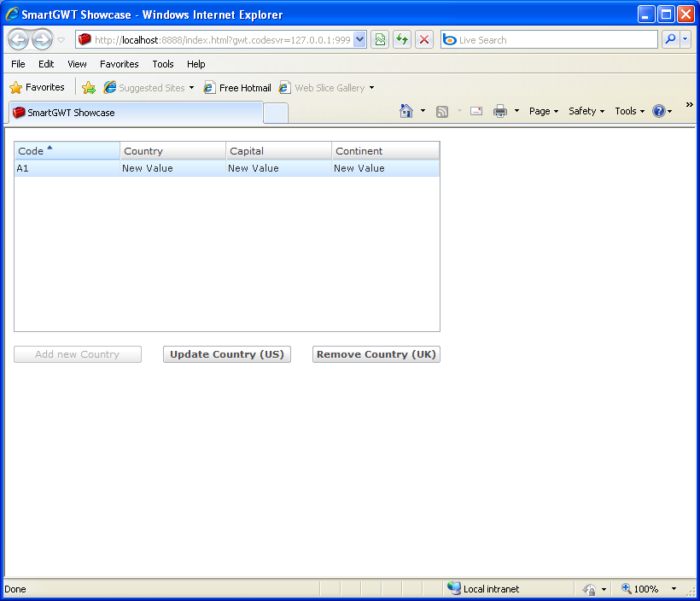Image resolution: width=700 pixels, height=601 pixels.
Task: Click the Update Country (US) button
Action: (x=227, y=354)
